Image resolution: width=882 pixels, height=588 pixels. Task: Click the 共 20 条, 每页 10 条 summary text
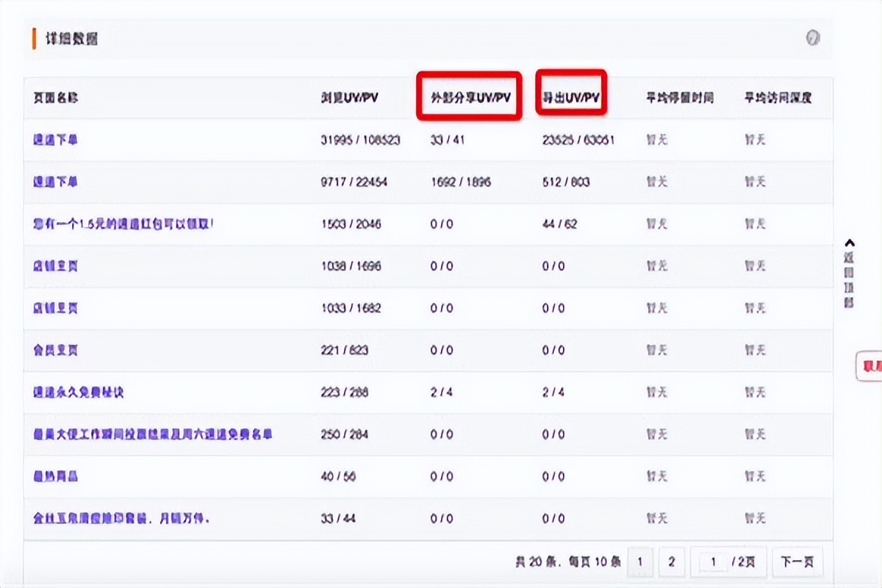(567, 562)
